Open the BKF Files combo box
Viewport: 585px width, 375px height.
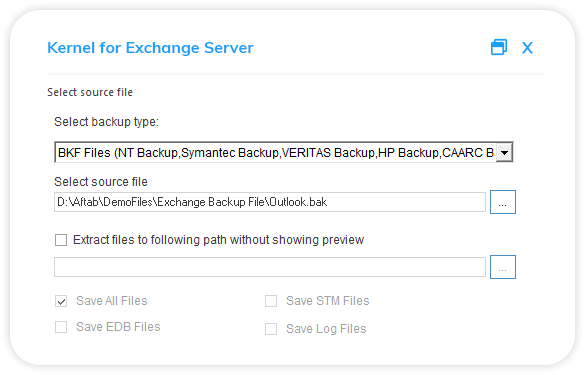point(284,152)
